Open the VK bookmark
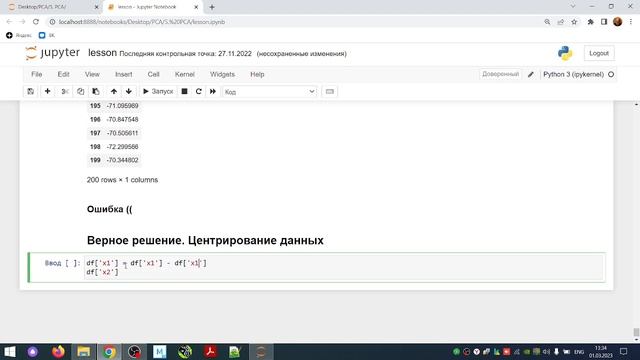Screen dimensions: 640x360 (x=47, y=36)
